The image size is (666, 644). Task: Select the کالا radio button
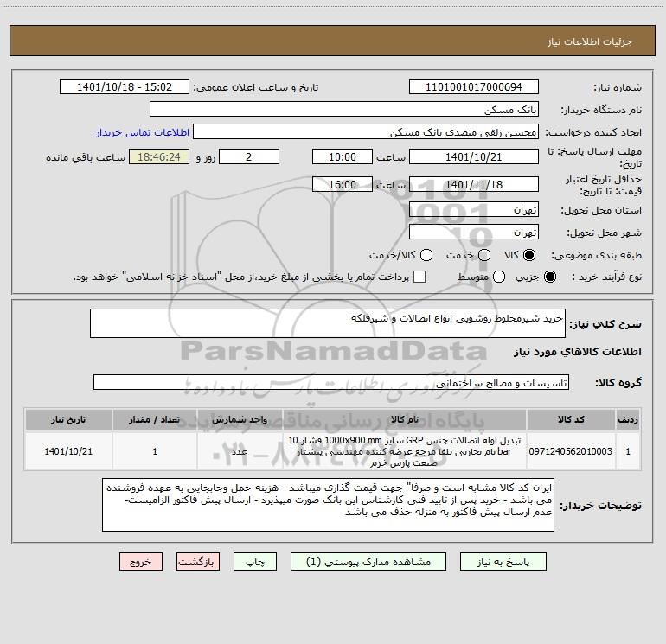(529, 255)
